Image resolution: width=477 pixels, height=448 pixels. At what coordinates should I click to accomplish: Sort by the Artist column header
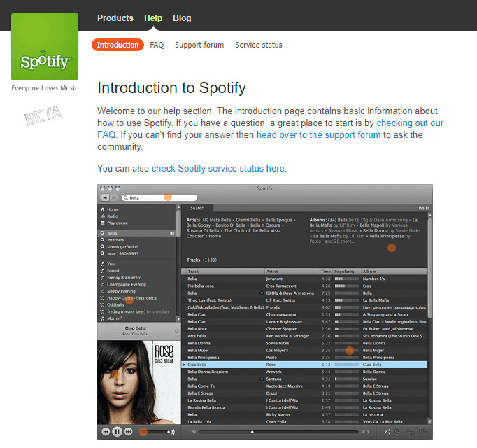click(x=290, y=272)
